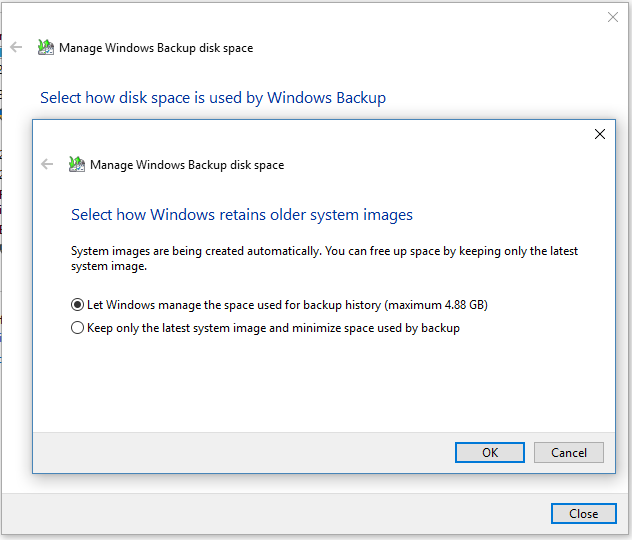The width and height of the screenshot is (632, 540).
Task: Click the Windows Backup icon in the outer window header
Action: [x=46, y=47]
